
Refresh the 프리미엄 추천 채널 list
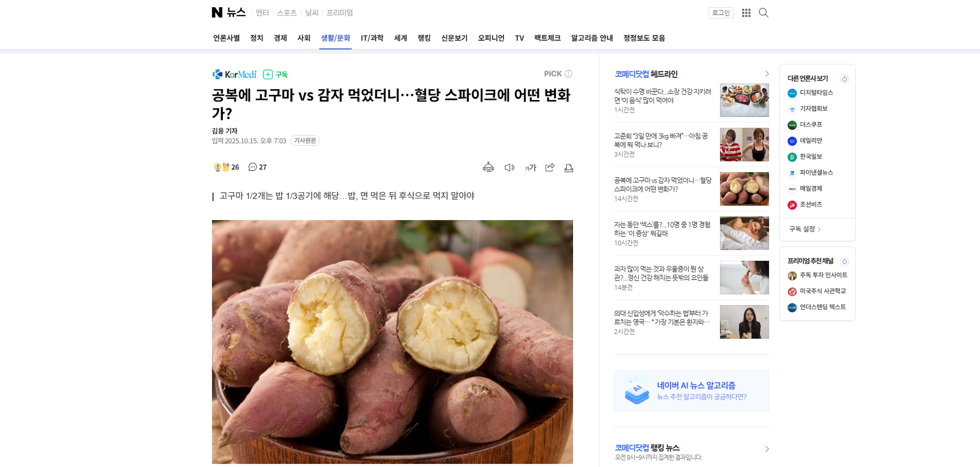tap(844, 261)
